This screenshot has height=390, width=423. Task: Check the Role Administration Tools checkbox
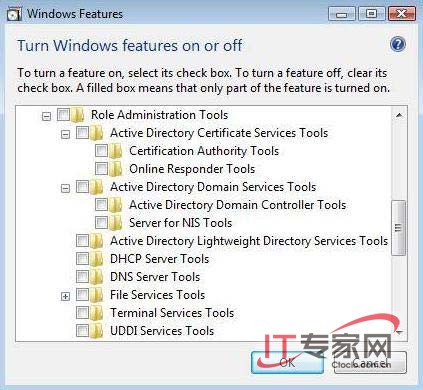click(63, 115)
